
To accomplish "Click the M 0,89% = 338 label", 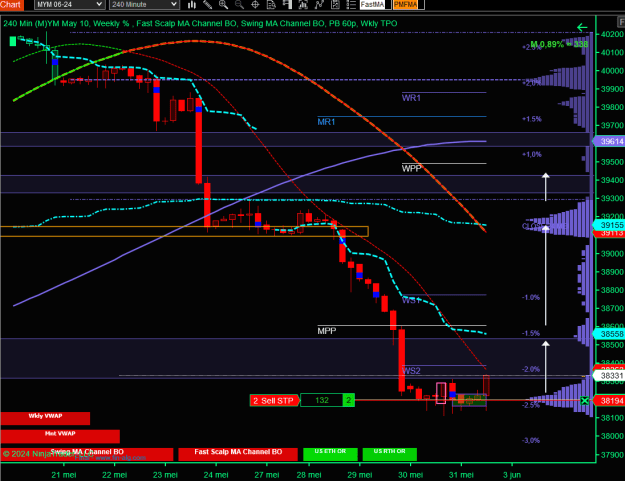I will [559, 44].
